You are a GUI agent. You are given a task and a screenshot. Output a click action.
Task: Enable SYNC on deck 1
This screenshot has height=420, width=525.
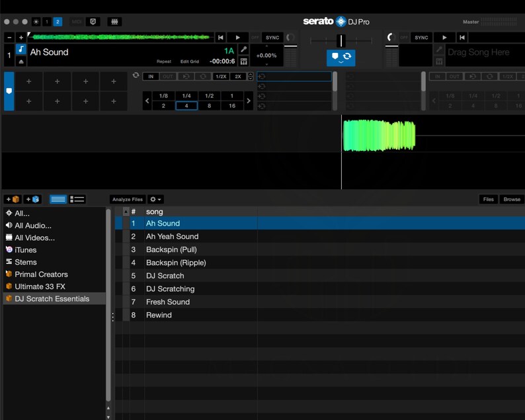tap(272, 38)
